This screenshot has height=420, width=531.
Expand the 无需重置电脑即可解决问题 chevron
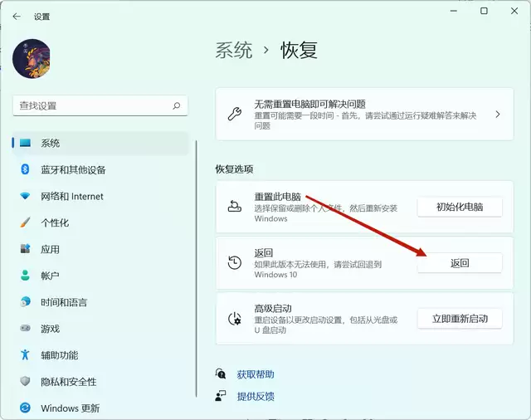497,115
